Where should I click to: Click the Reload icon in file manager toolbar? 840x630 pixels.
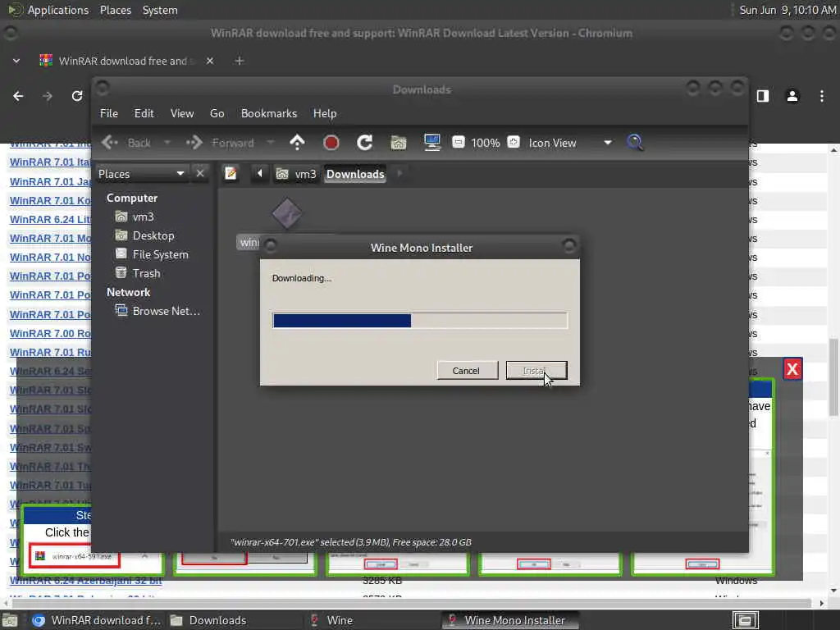pyautogui.click(x=365, y=143)
